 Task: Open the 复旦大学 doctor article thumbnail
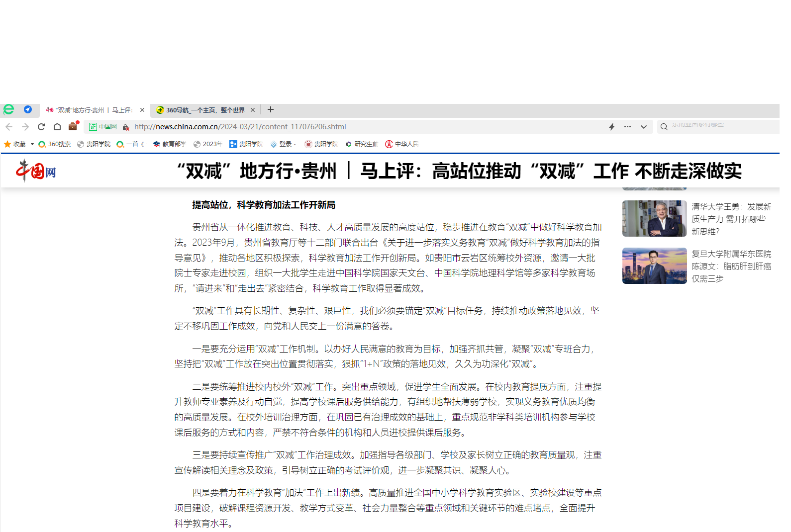(x=654, y=266)
